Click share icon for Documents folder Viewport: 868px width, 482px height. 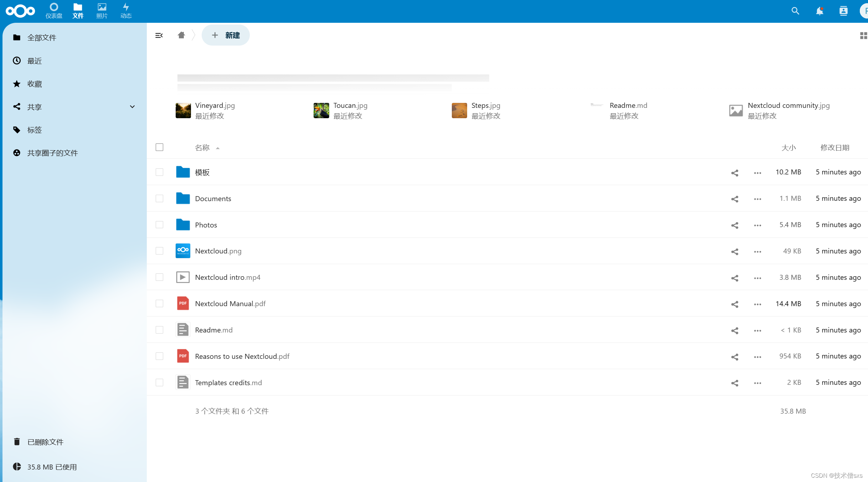(734, 199)
